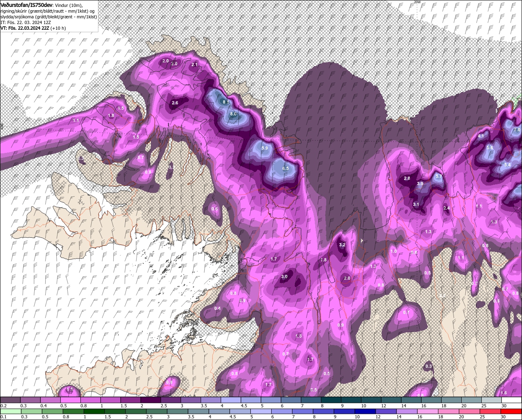Click the 4.1 precipitation value on the map
Viewport: 522px width, 420px height.
[481, 136]
